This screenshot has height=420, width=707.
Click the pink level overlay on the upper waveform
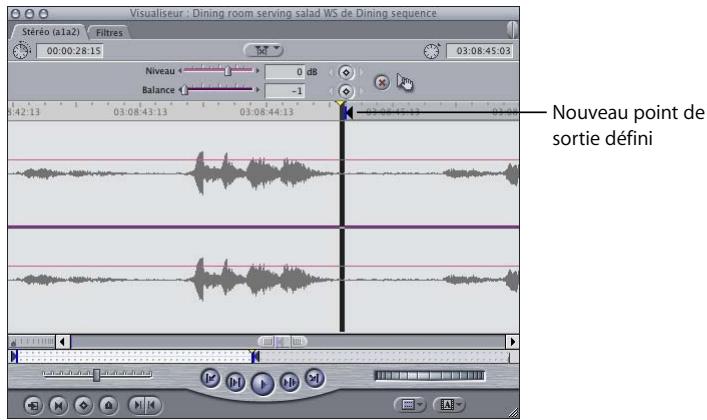tap(263, 159)
